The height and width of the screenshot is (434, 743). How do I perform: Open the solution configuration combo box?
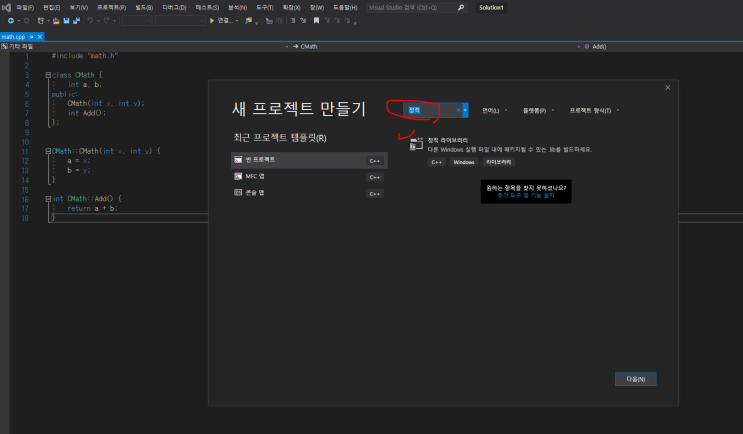click(136, 21)
